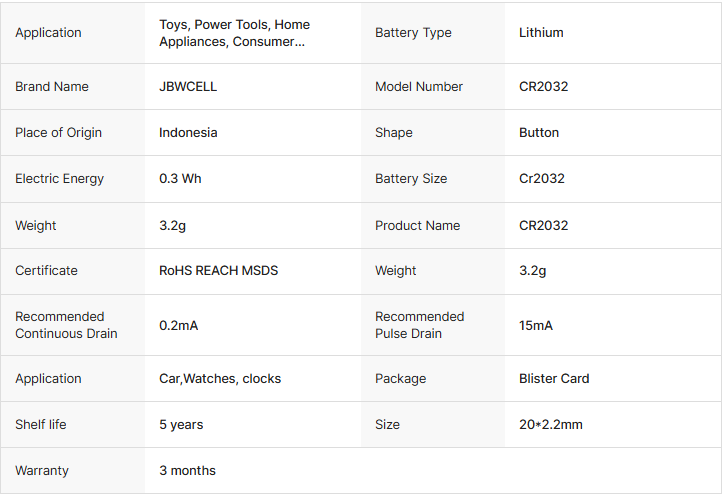This screenshot has width=727, height=502.
Task: Select the Place of Origin label
Action: 58,133
